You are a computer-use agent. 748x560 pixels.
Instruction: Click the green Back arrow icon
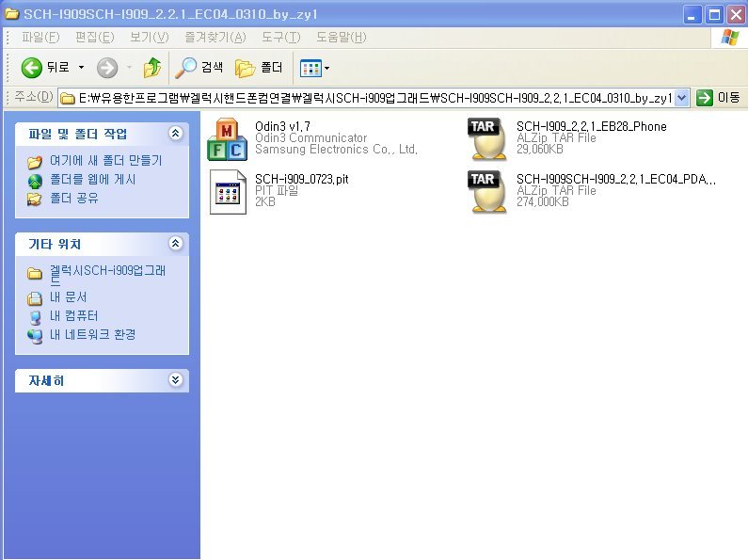[31, 68]
